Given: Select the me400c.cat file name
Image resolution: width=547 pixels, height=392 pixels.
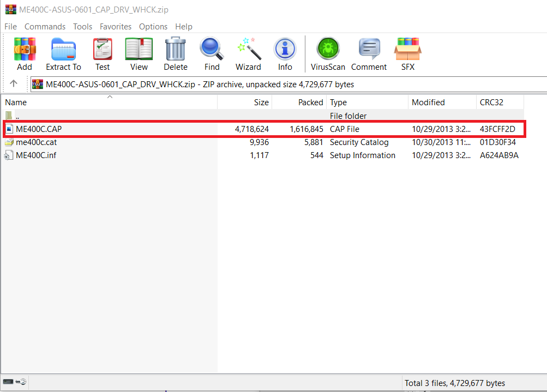Looking at the screenshot, I should 37,142.
